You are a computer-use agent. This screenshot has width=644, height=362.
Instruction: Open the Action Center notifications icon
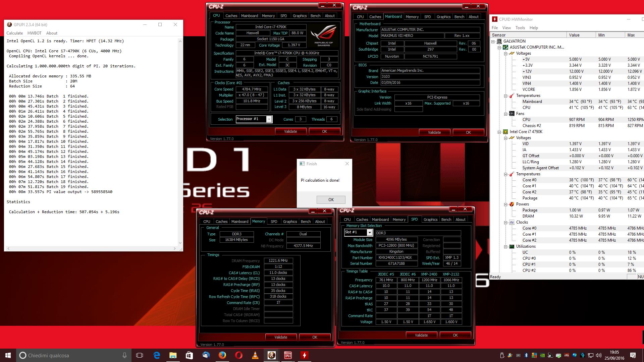click(633, 355)
